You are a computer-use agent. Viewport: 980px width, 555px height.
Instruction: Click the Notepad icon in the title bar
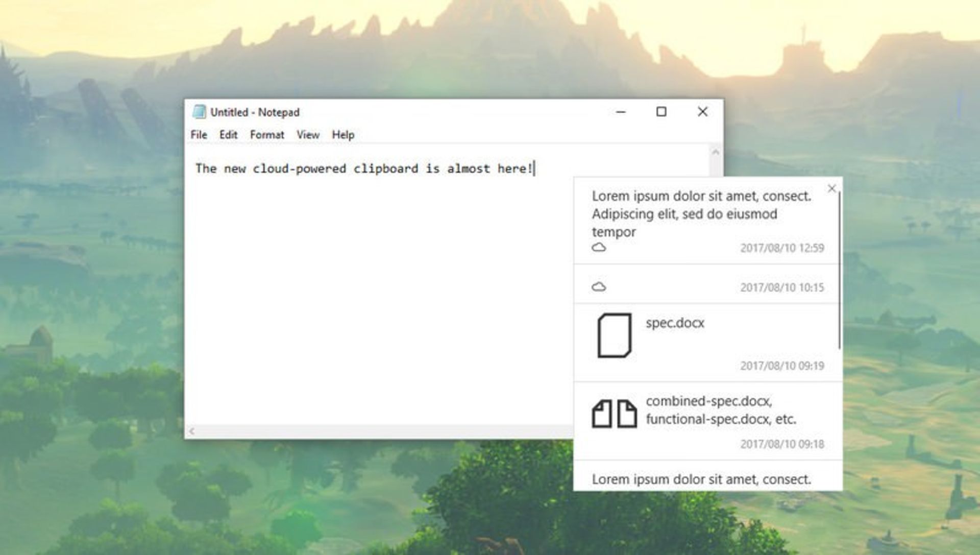click(199, 112)
